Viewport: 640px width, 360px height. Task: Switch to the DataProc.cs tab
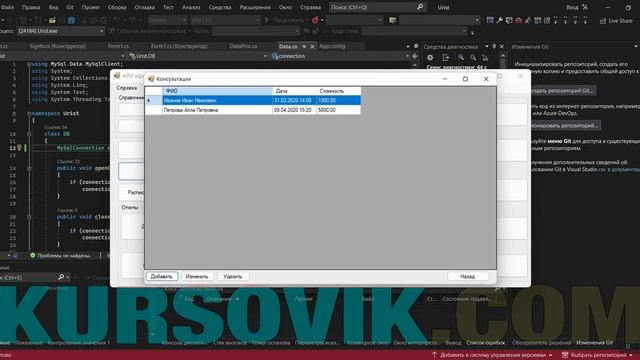243,46
